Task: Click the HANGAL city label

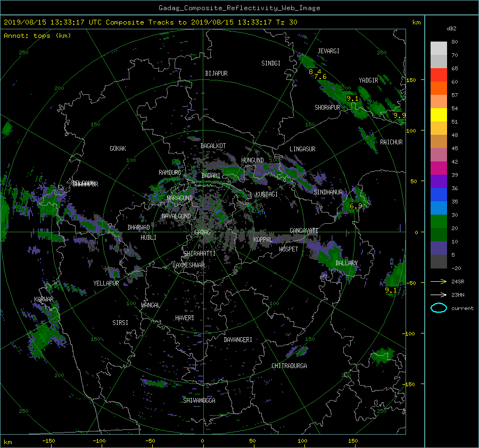Action: click(x=150, y=305)
